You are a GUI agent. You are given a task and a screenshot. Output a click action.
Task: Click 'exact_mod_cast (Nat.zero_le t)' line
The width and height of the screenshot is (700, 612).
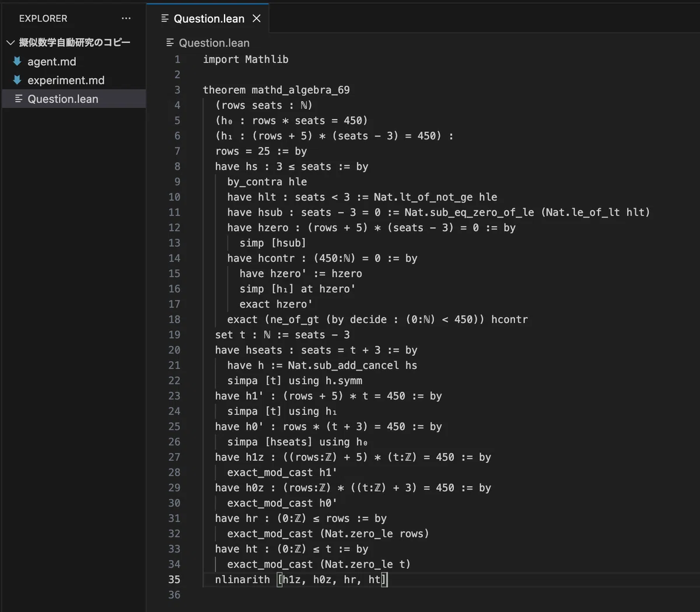[319, 564]
